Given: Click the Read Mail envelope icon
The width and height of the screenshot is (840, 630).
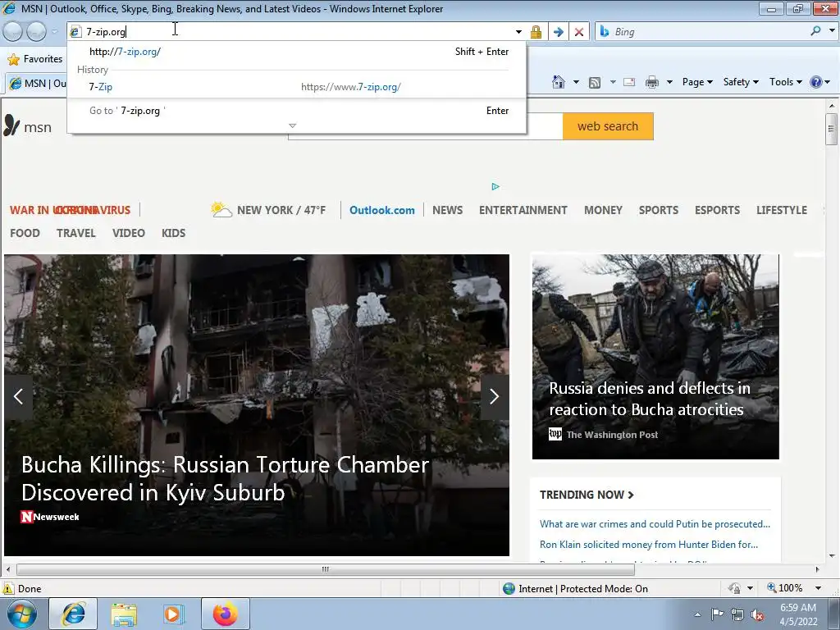Looking at the screenshot, I should (629, 82).
